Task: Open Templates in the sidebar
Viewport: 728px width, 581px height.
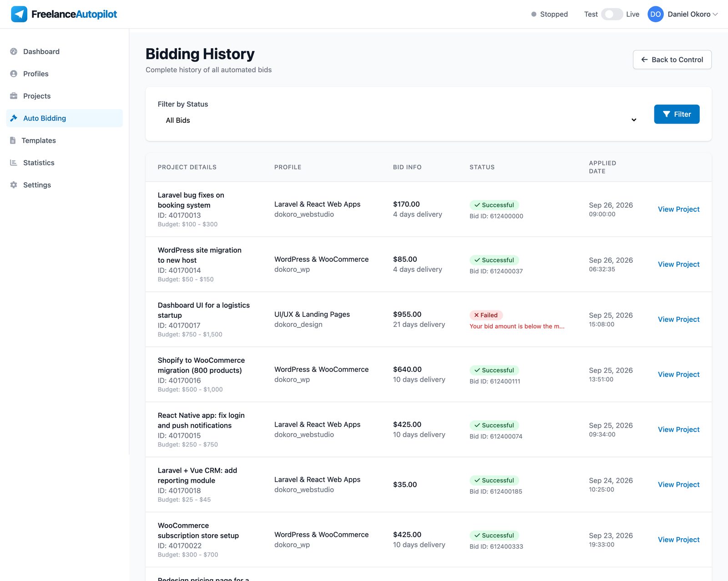Action: [65, 140]
